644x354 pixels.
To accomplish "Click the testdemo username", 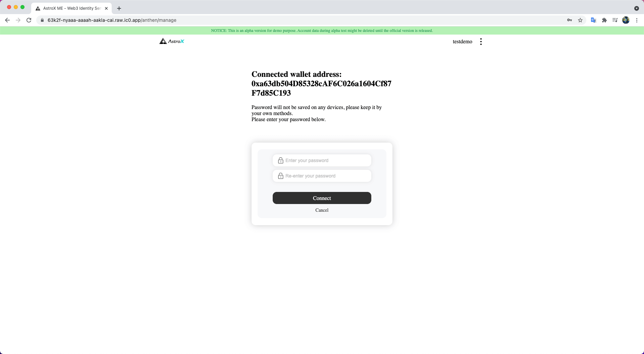I will pyautogui.click(x=462, y=42).
